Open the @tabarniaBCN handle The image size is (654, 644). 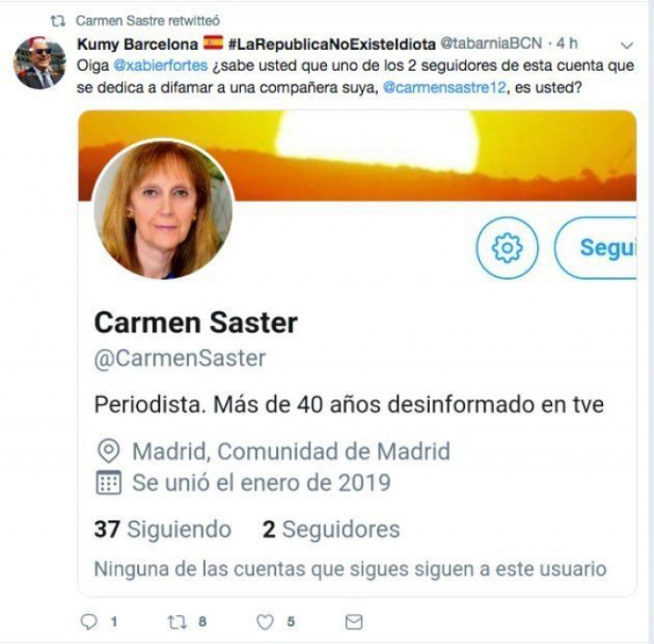[x=491, y=43]
